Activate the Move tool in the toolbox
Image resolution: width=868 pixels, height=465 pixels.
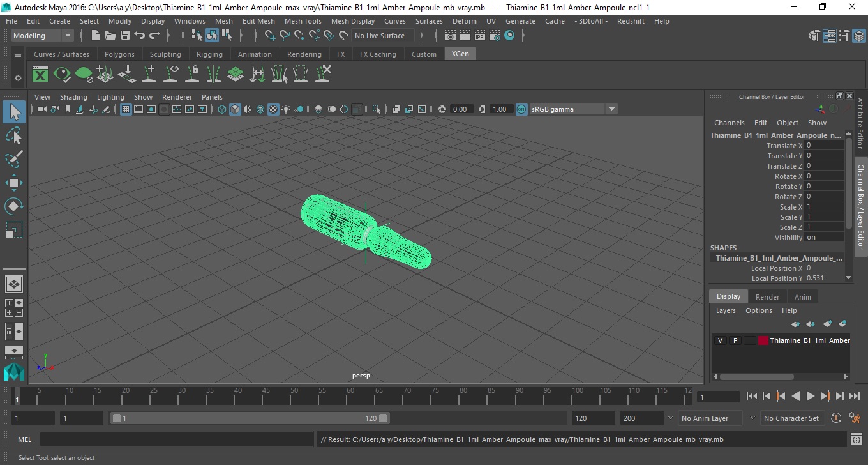click(14, 183)
